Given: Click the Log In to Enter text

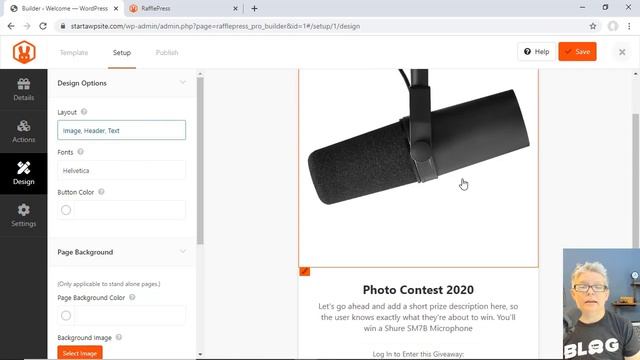Looking at the screenshot, I should tap(418, 354).
